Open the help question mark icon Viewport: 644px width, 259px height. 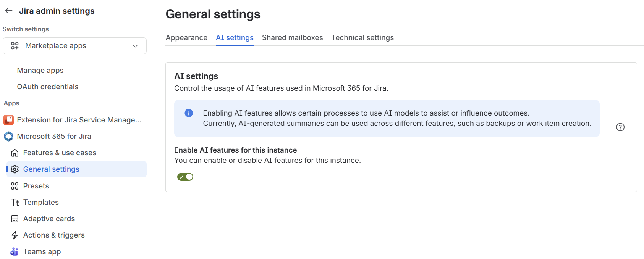pos(620,127)
